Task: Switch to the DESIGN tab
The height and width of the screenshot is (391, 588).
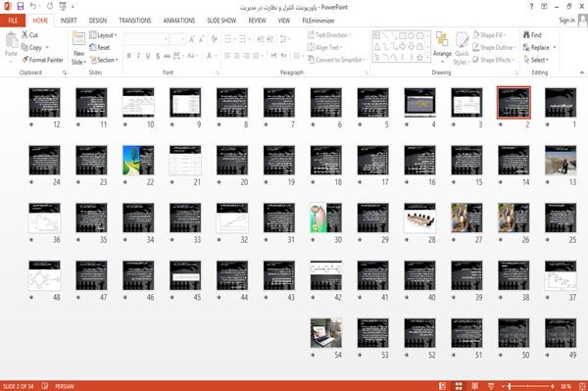Action: pyautogui.click(x=98, y=21)
